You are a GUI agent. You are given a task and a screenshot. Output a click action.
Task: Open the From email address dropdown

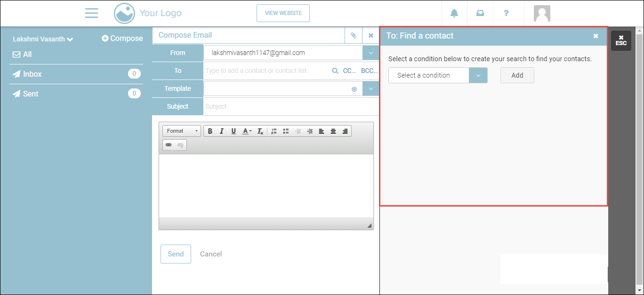coord(370,53)
